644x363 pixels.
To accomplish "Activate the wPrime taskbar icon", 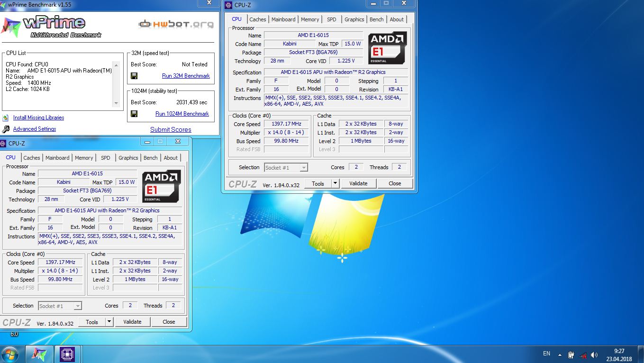I will pyautogui.click(x=39, y=354).
